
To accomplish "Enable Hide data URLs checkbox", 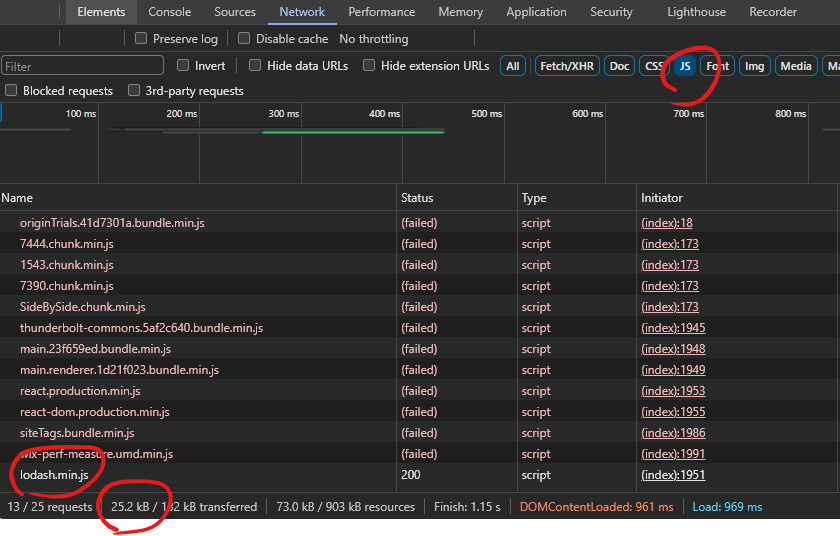I will click(255, 65).
